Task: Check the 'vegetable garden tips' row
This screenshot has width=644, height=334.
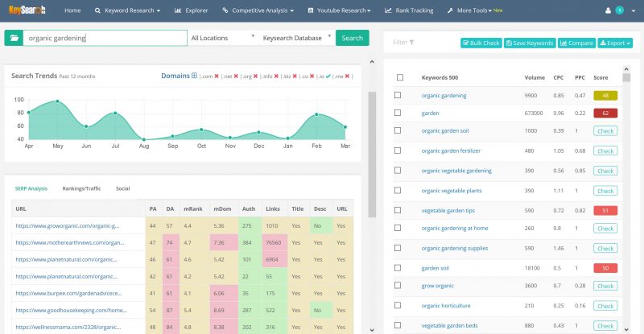Action: coord(398,210)
